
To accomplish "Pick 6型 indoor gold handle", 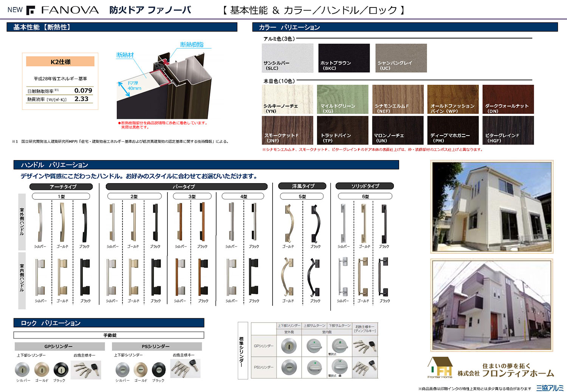I will 363,278.
